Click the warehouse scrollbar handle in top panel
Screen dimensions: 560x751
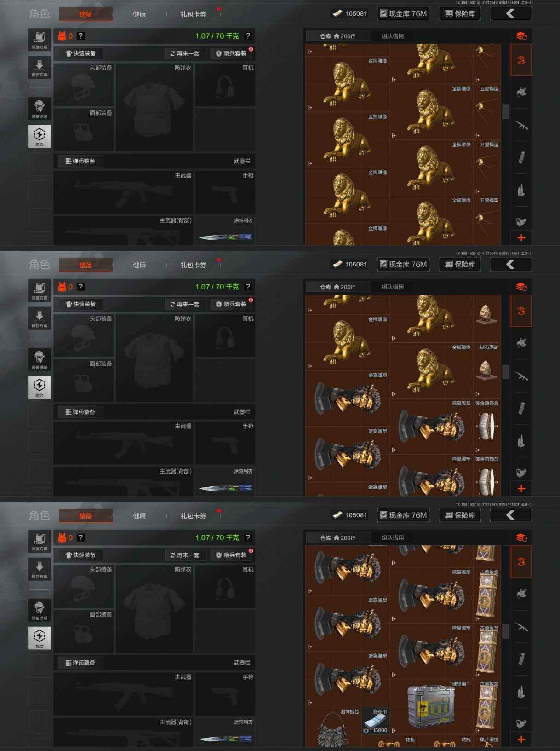(x=506, y=112)
